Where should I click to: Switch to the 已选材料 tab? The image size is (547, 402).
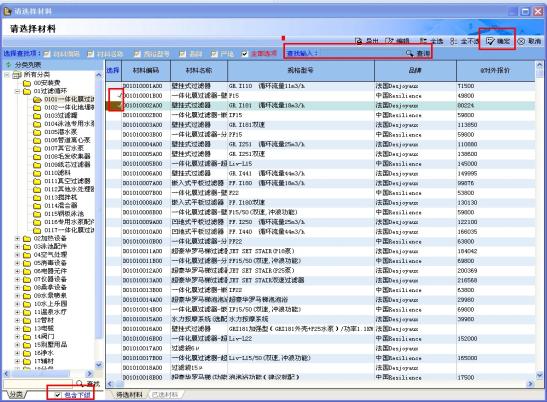[166, 395]
